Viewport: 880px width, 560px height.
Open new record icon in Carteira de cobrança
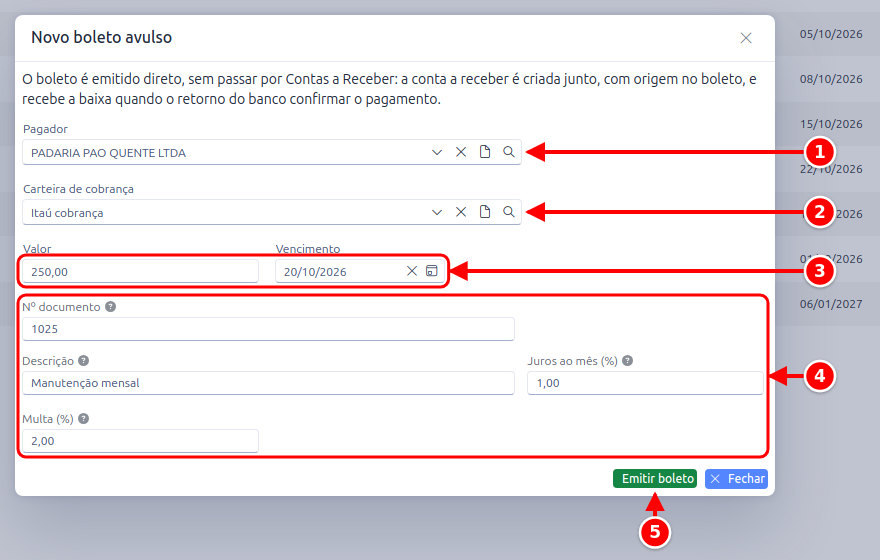coord(485,212)
